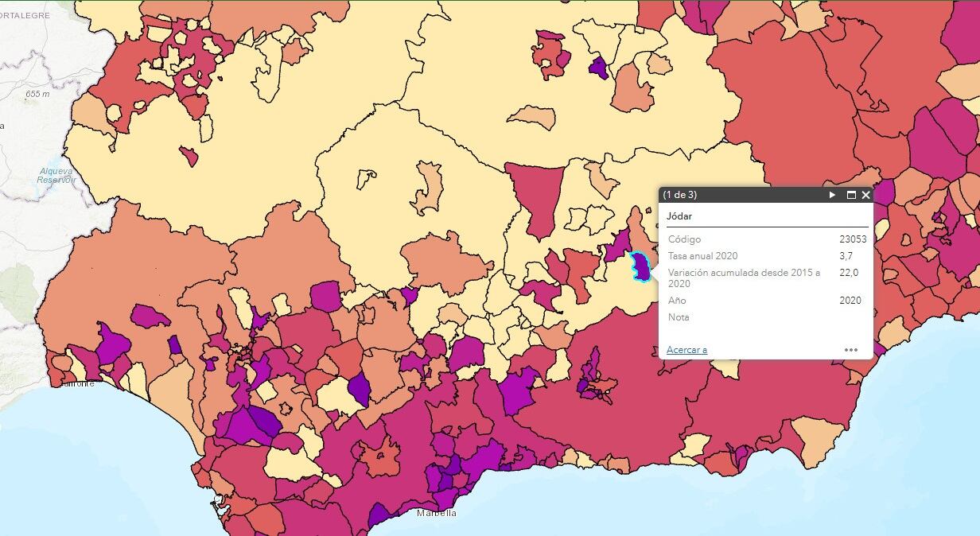Click the 'Código' field label
The height and width of the screenshot is (536, 980).
684,239
